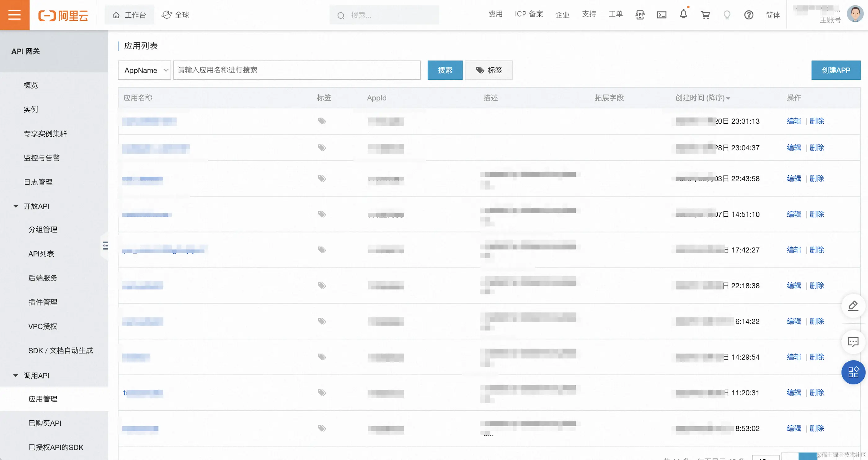Viewport: 868px width, 460px height.
Task: Open the help question mark icon
Action: [749, 15]
